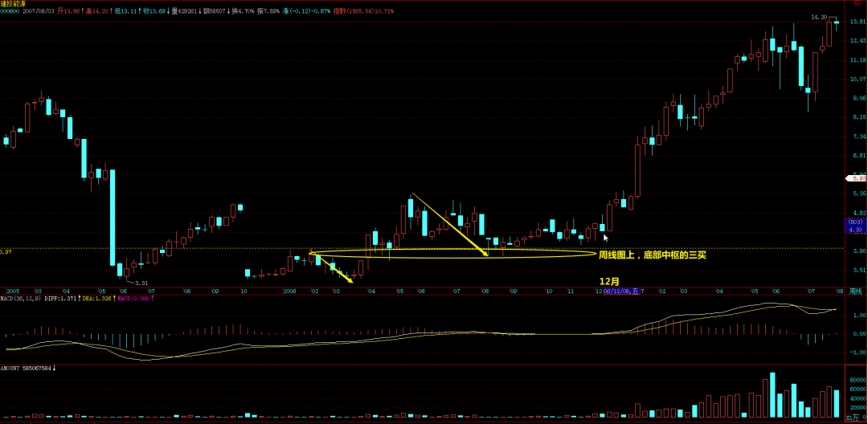Click the stock name 建投能源 at top
The height and width of the screenshot is (424, 868).
click(x=13, y=4)
